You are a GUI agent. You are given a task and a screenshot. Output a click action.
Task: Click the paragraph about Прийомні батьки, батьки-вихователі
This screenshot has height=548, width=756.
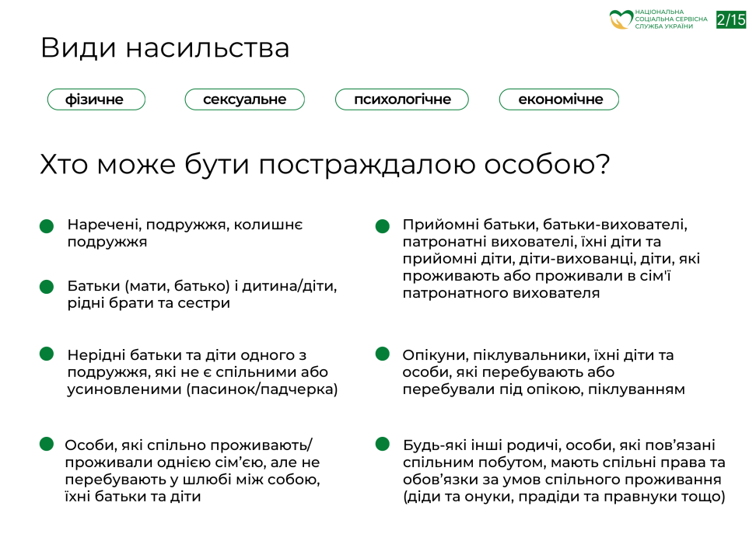click(551, 259)
